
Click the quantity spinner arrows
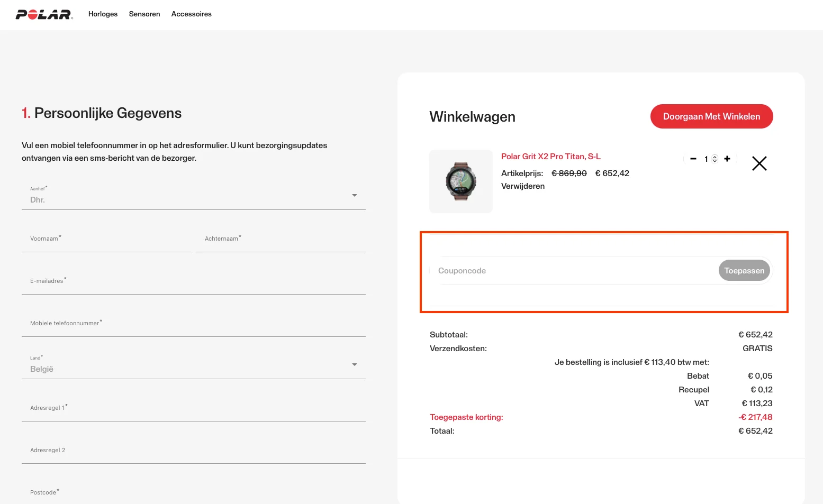[715, 159]
